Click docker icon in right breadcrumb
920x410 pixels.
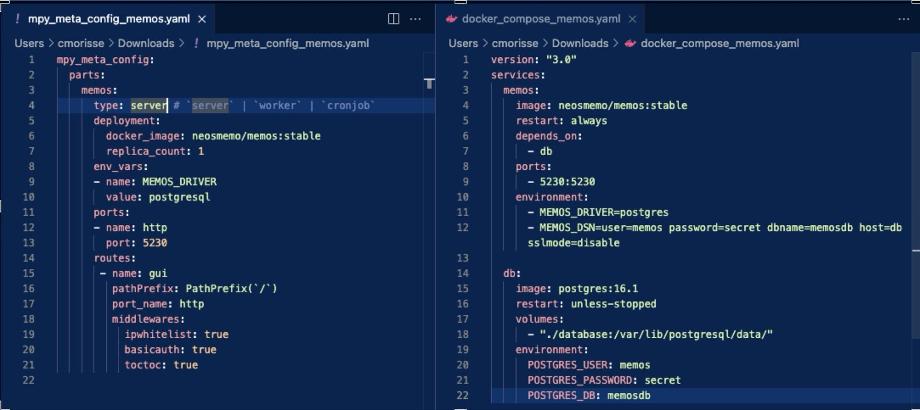click(631, 43)
